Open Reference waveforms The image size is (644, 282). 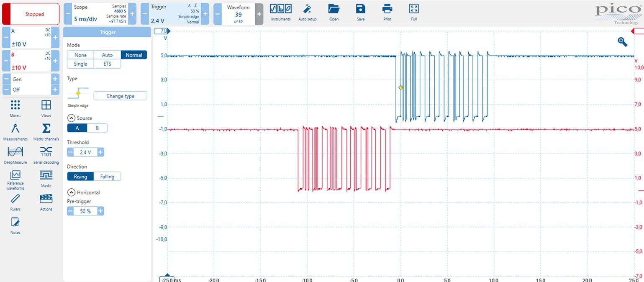tap(15, 179)
